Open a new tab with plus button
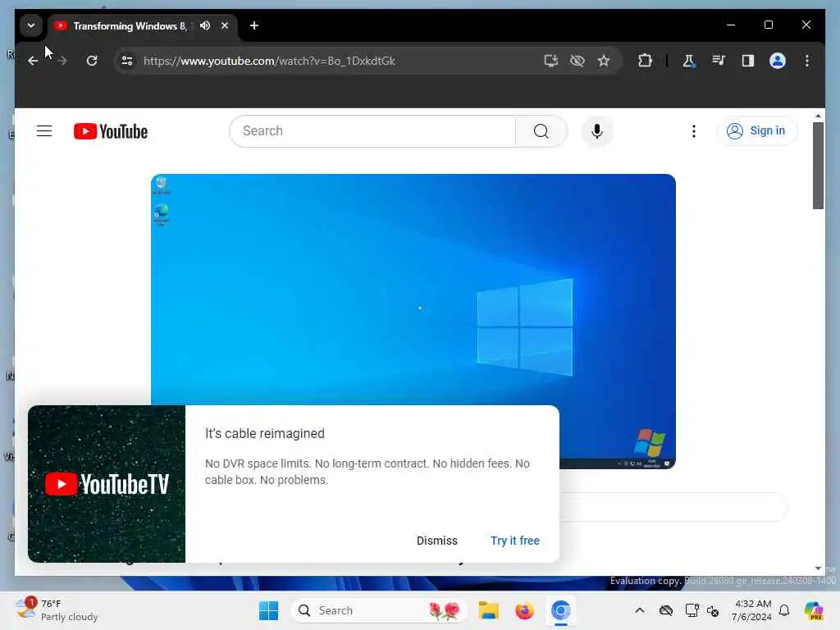The width and height of the screenshot is (840, 630). point(254,25)
